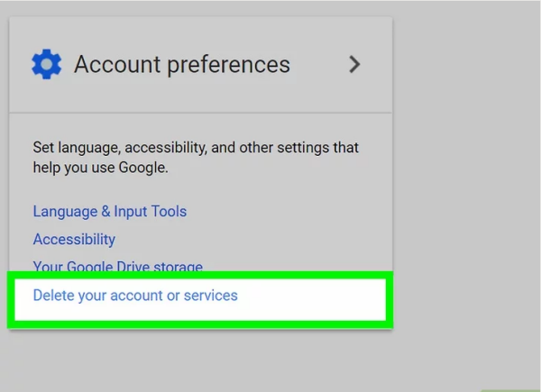Open Your Google Drive storage link
541x392 pixels.
(x=117, y=266)
